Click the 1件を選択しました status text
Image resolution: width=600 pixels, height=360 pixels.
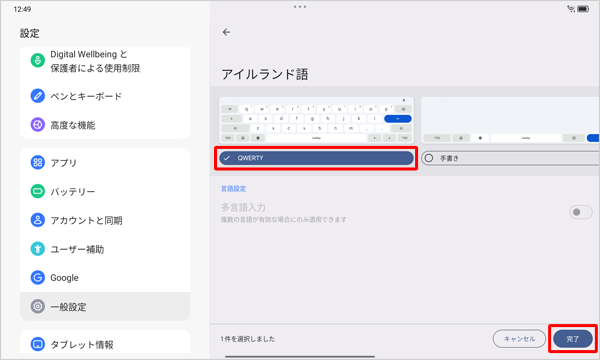click(x=248, y=339)
